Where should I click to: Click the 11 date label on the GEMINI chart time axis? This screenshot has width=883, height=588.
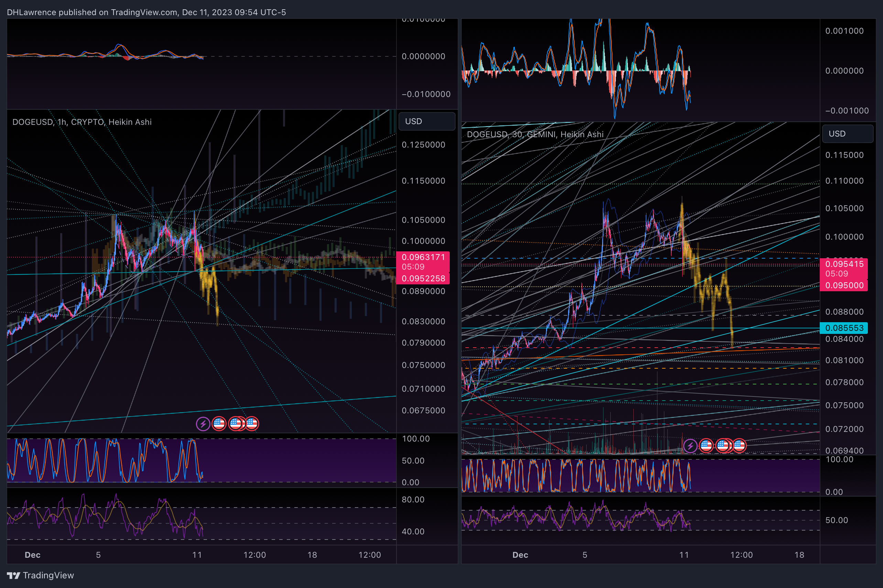[x=684, y=555]
